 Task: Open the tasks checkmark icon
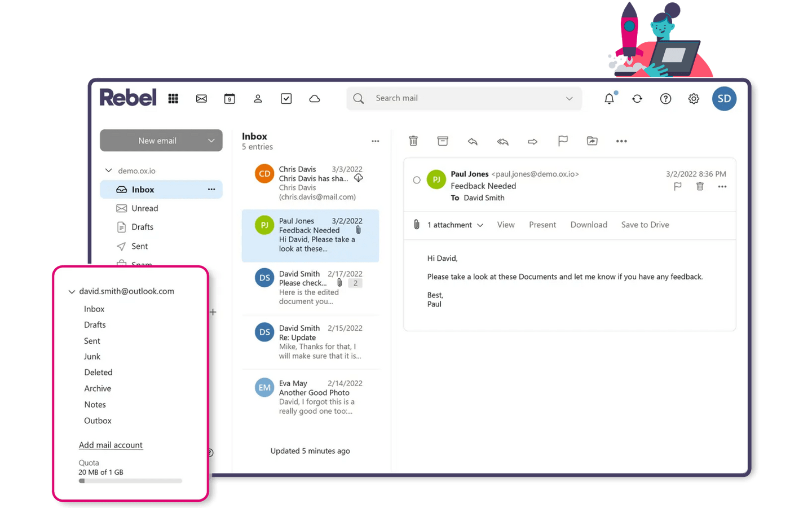pyautogui.click(x=286, y=99)
